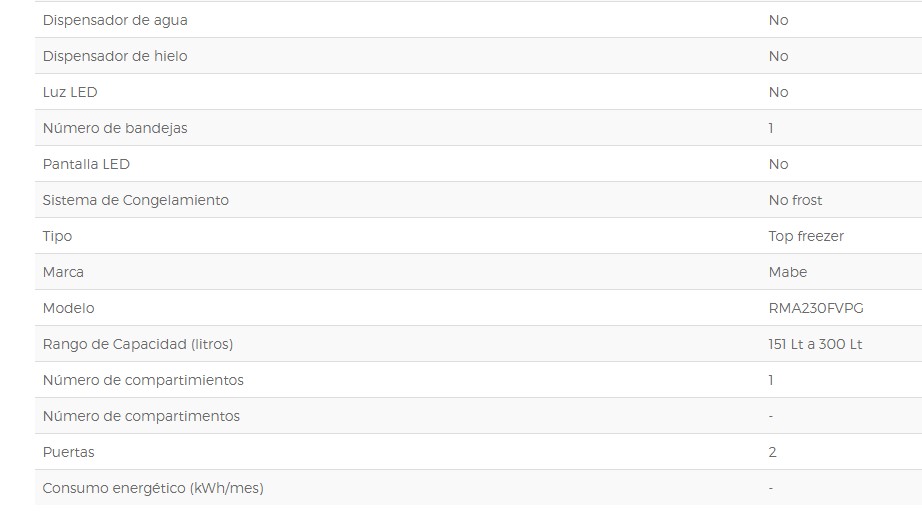
Task: Click the "Top freezer" value
Action: coord(806,236)
